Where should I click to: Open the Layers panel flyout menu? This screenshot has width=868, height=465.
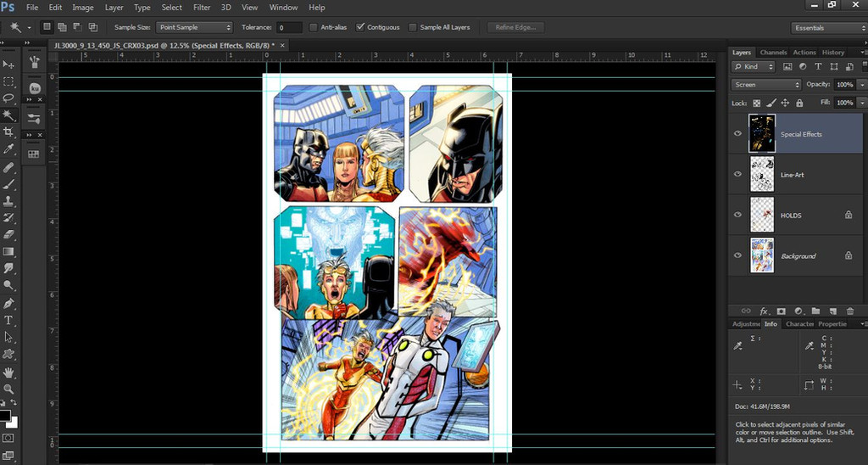point(862,52)
